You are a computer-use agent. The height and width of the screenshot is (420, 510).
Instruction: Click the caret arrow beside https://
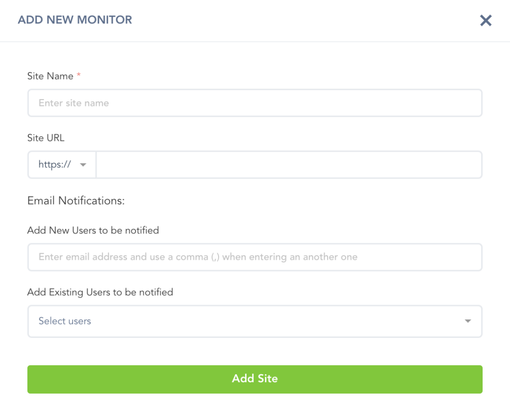coord(83,165)
